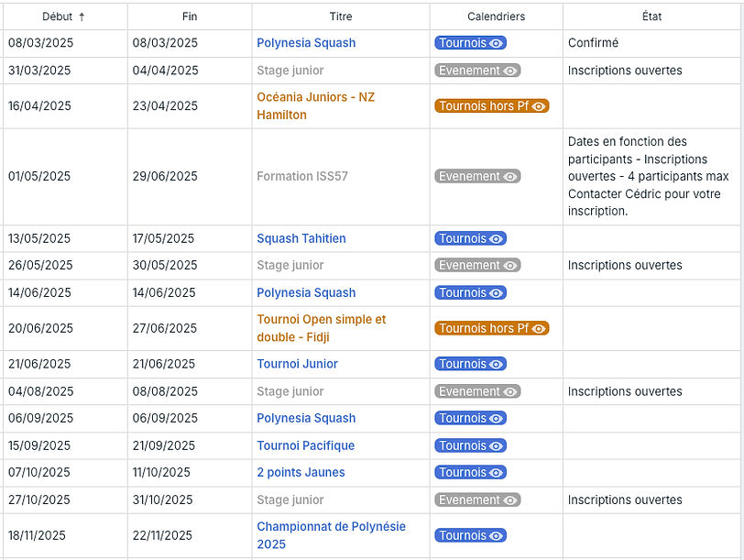This screenshot has height=560, width=744.
Task: Click eye icon on 08/03/2025 Polynesia Squash badge
Action: click(x=496, y=43)
